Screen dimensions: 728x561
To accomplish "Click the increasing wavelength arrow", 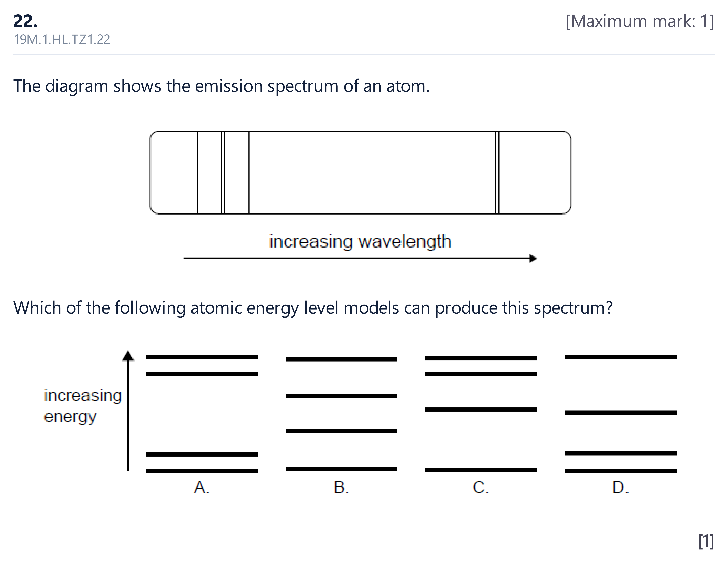I will click(x=360, y=258).
